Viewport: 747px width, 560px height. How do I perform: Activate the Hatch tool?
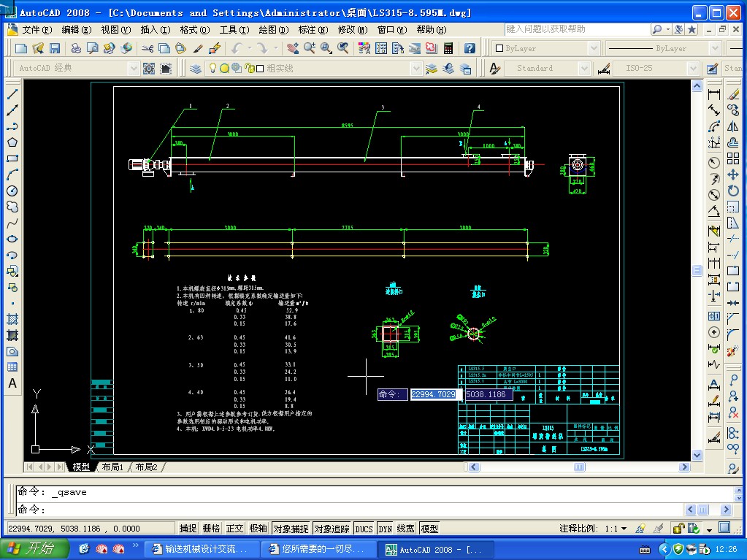pos(12,319)
